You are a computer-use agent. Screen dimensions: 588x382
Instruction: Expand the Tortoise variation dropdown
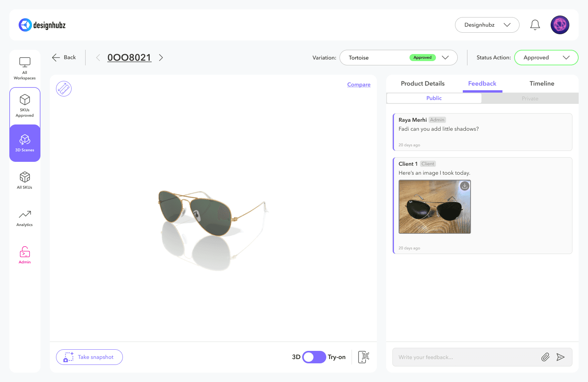coord(399,58)
